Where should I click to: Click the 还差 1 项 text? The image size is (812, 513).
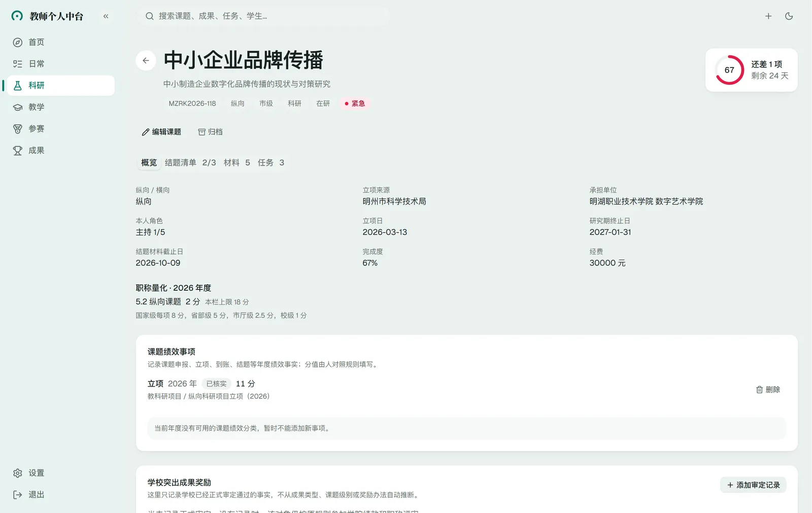point(767,64)
